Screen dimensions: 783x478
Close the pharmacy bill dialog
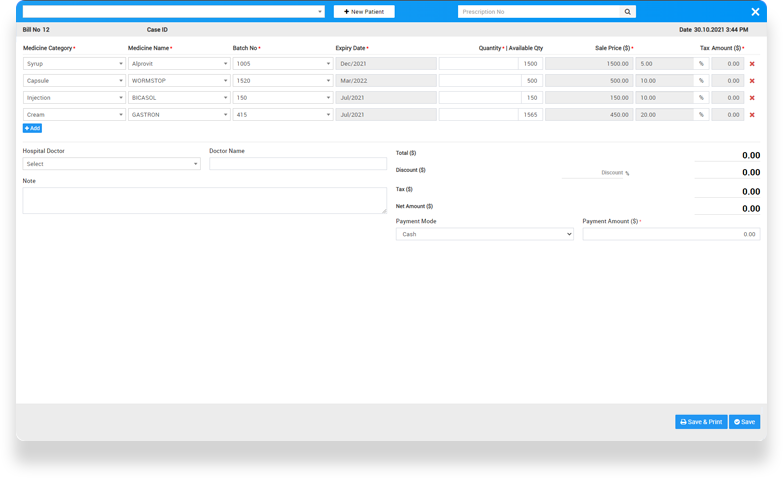pyautogui.click(x=755, y=12)
